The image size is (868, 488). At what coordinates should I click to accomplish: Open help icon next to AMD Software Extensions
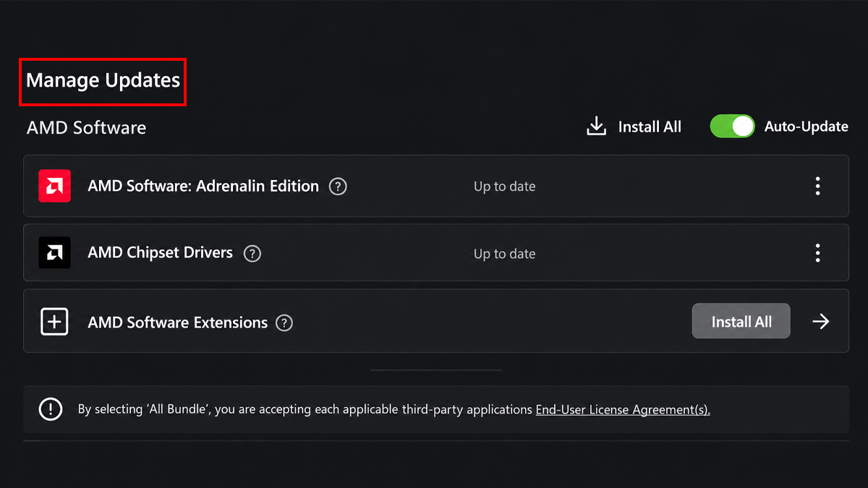tap(285, 322)
